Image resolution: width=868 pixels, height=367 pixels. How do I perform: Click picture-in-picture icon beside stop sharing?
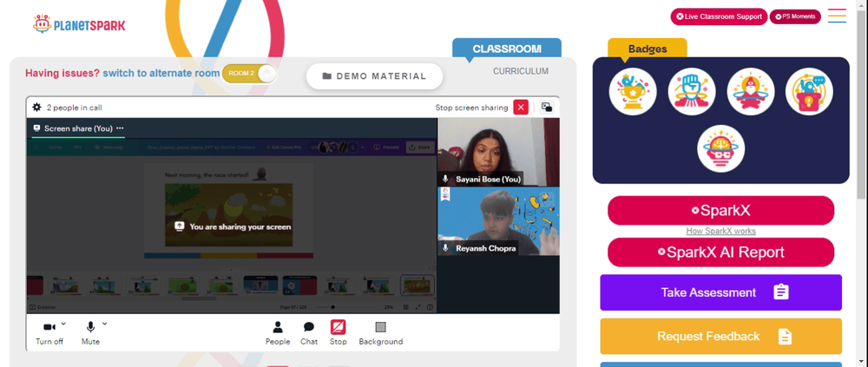click(x=547, y=108)
